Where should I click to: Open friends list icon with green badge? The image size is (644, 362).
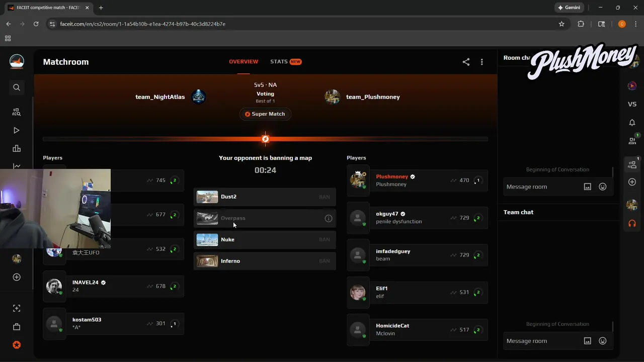632,141
